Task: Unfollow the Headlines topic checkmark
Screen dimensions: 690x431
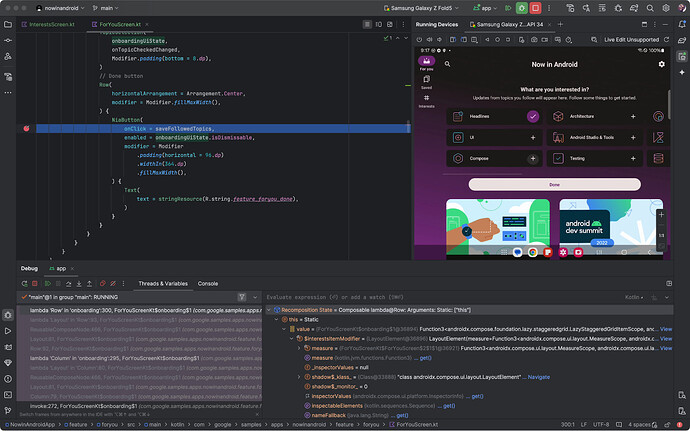Action: [x=532, y=116]
